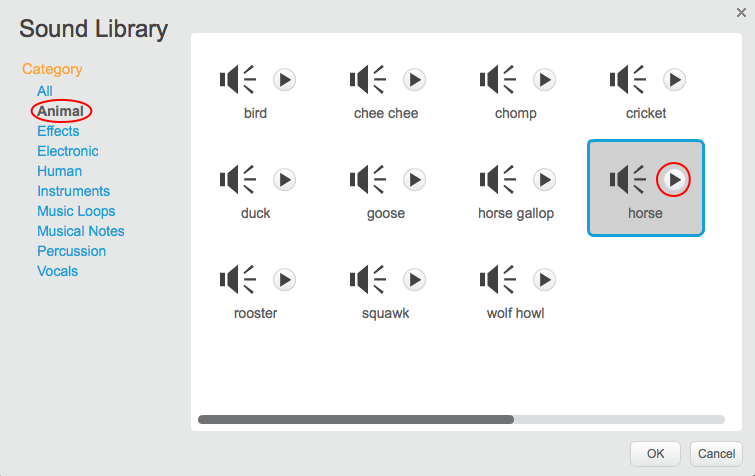The width and height of the screenshot is (755, 476).
Task: Show All sound categories
Action: click(x=45, y=91)
